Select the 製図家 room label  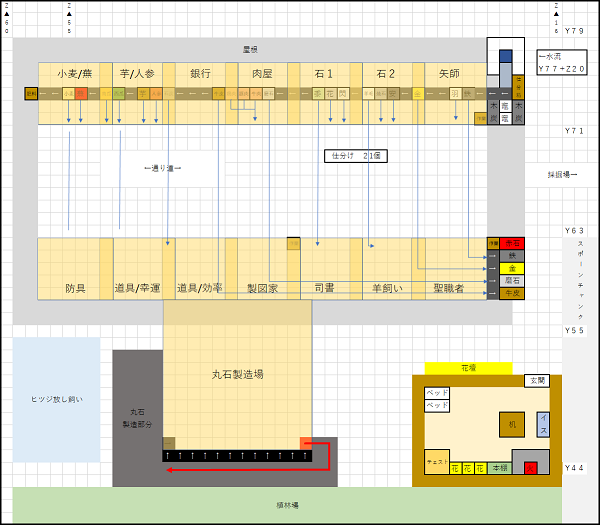tap(262, 288)
